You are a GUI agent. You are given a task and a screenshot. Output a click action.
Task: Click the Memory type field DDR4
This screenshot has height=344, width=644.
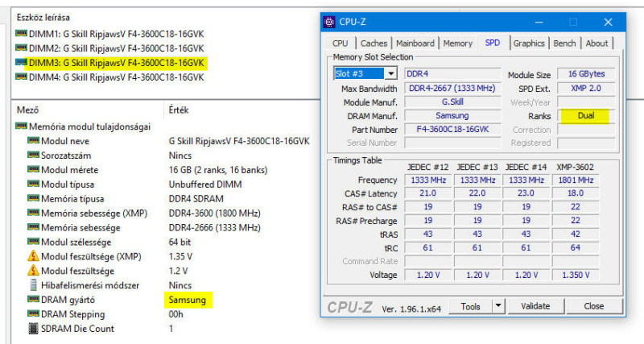(x=452, y=73)
